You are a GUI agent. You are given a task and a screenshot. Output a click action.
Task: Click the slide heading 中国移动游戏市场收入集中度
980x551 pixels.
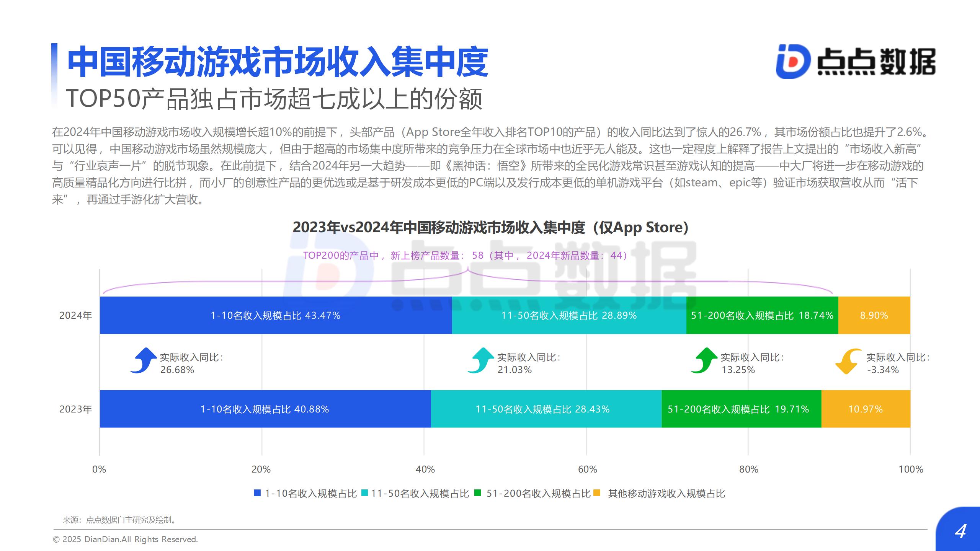coord(278,62)
